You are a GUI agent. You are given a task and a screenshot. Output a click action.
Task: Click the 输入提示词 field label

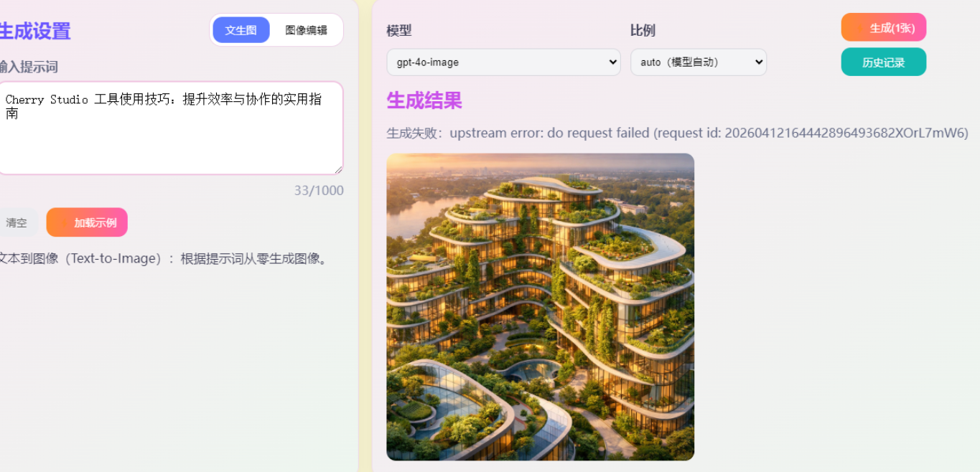pyautogui.click(x=29, y=67)
